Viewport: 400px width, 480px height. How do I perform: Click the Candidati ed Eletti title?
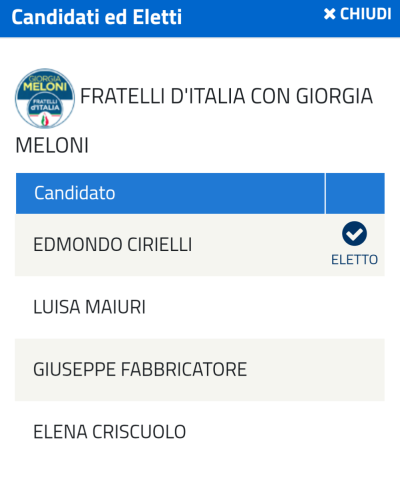[97, 17]
